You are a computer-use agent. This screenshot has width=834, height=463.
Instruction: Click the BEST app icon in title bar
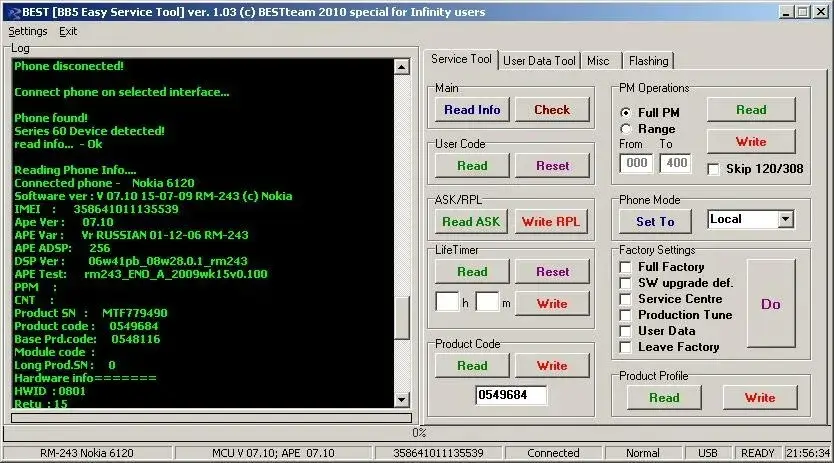coord(12,12)
